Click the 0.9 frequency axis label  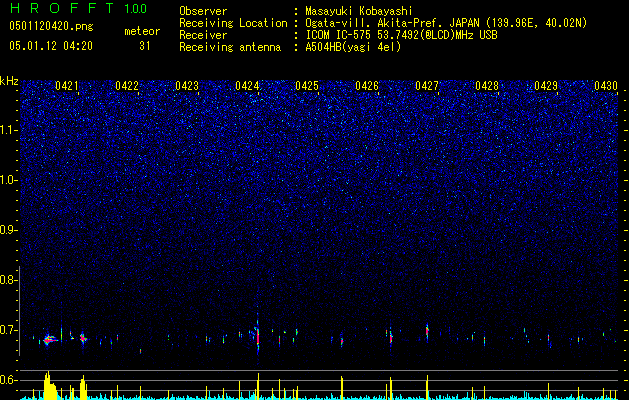(x=8, y=230)
